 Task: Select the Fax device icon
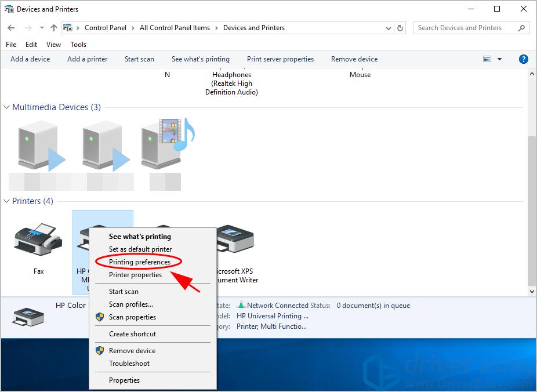click(x=37, y=239)
